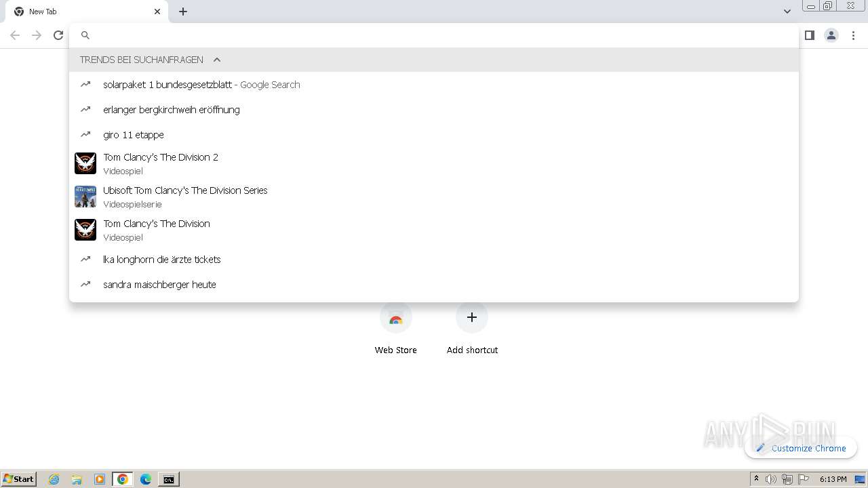This screenshot has height=488, width=868.
Task: Click The Division 2 game thumbnail
Action: (x=85, y=163)
